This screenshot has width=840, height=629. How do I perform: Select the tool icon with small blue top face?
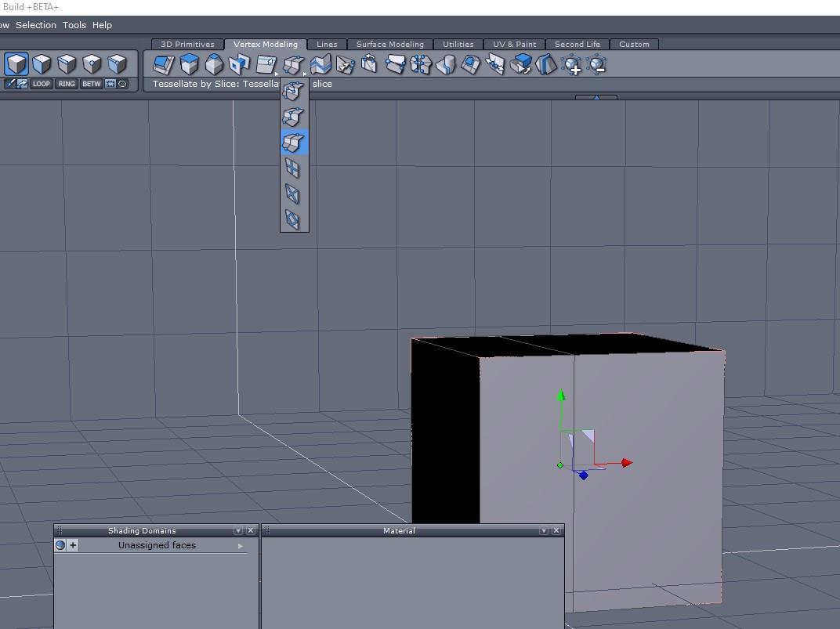coord(214,64)
